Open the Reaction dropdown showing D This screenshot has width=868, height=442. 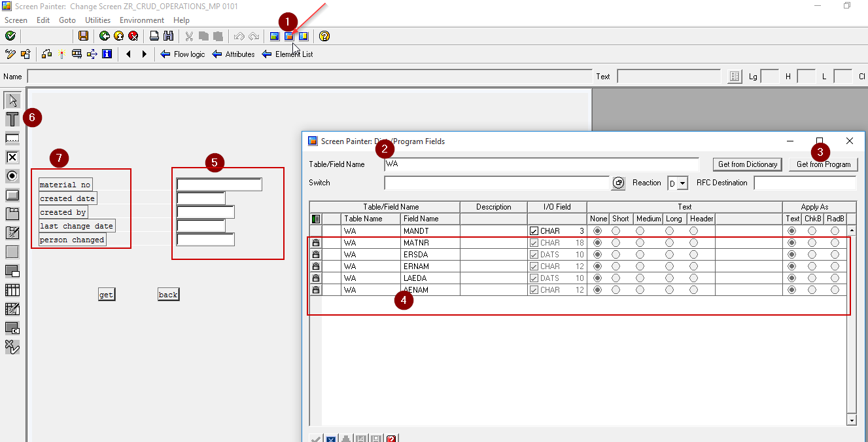(682, 183)
